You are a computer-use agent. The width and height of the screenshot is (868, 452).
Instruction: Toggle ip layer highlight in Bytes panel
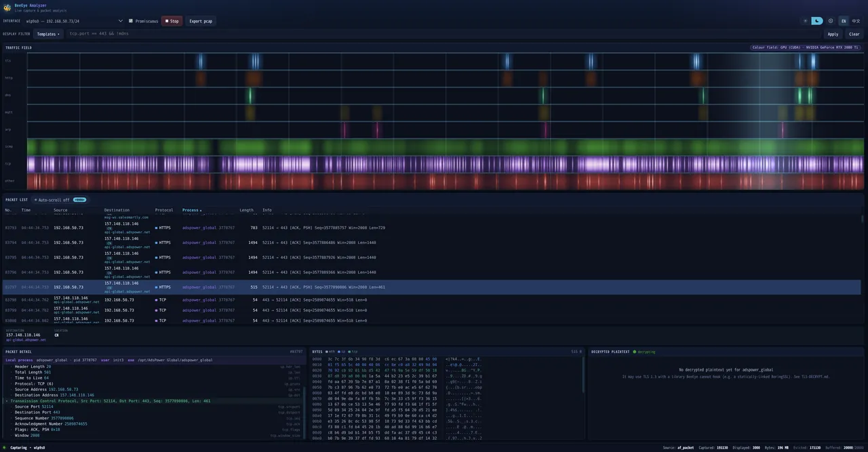[x=342, y=352]
